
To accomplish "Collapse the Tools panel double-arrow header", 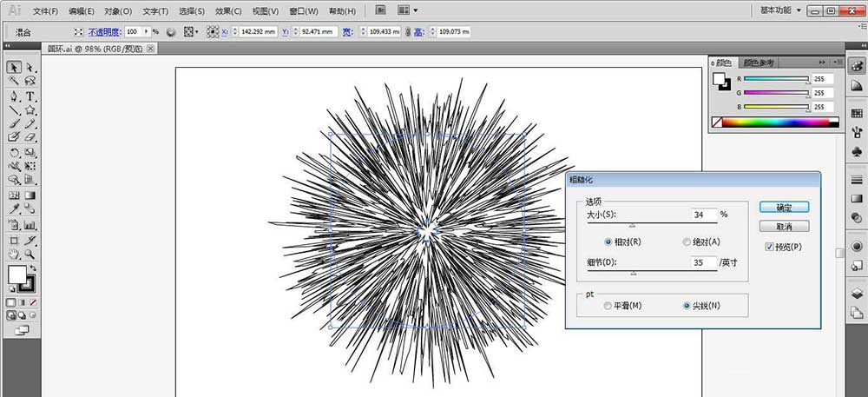I will tap(8, 46).
